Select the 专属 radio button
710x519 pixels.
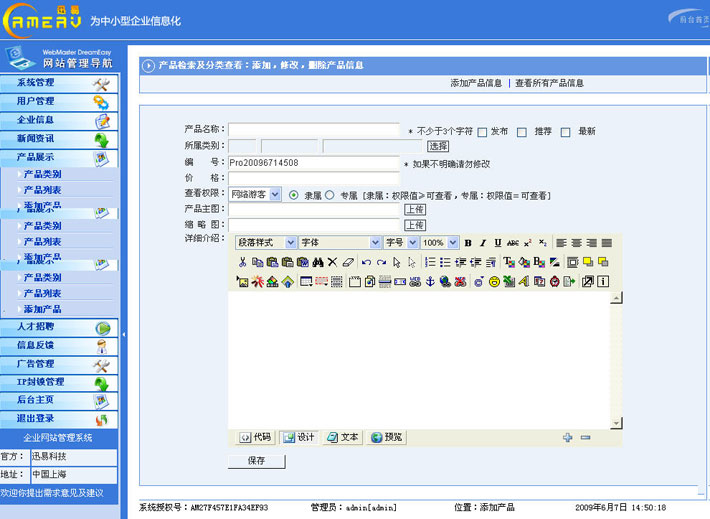(330, 195)
